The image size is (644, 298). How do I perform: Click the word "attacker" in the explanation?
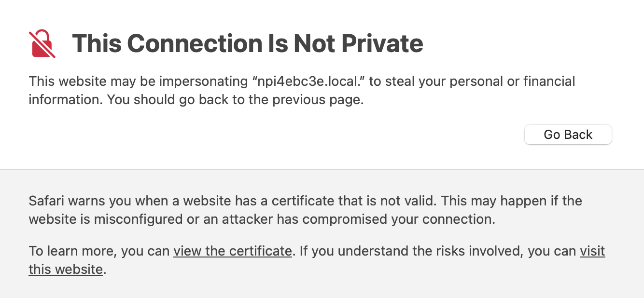click(x=247, y=219)
